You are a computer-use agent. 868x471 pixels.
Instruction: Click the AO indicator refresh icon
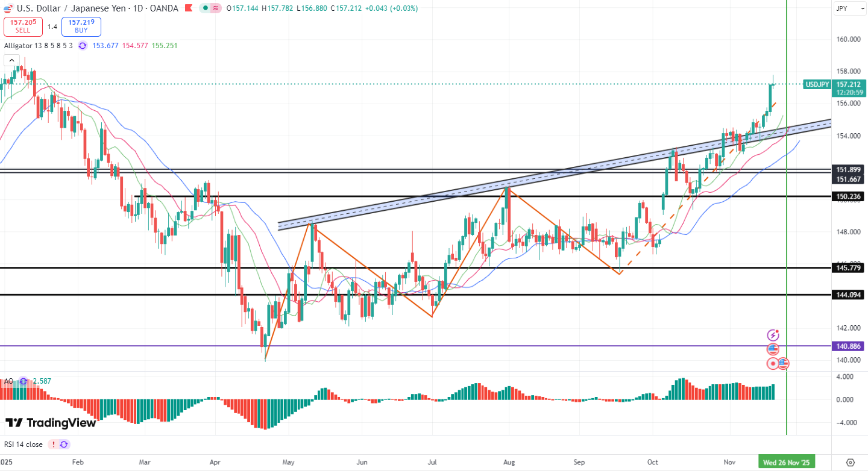tap(23, 381)
